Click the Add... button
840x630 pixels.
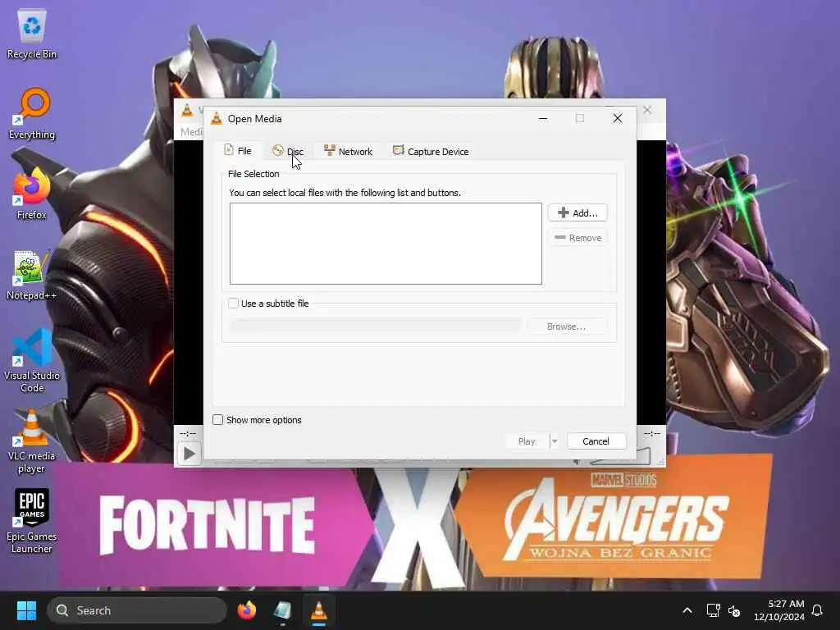pyautogui.click(x=577, y=212)
